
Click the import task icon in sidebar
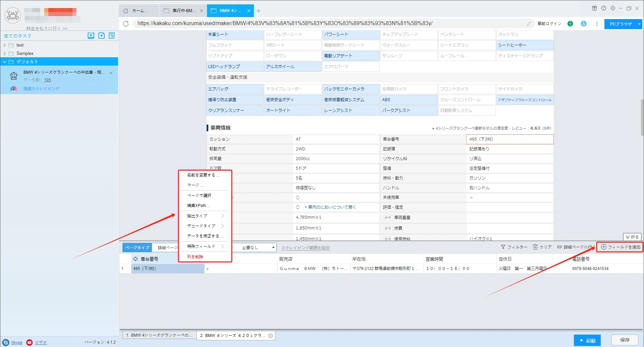coord(91,36)
